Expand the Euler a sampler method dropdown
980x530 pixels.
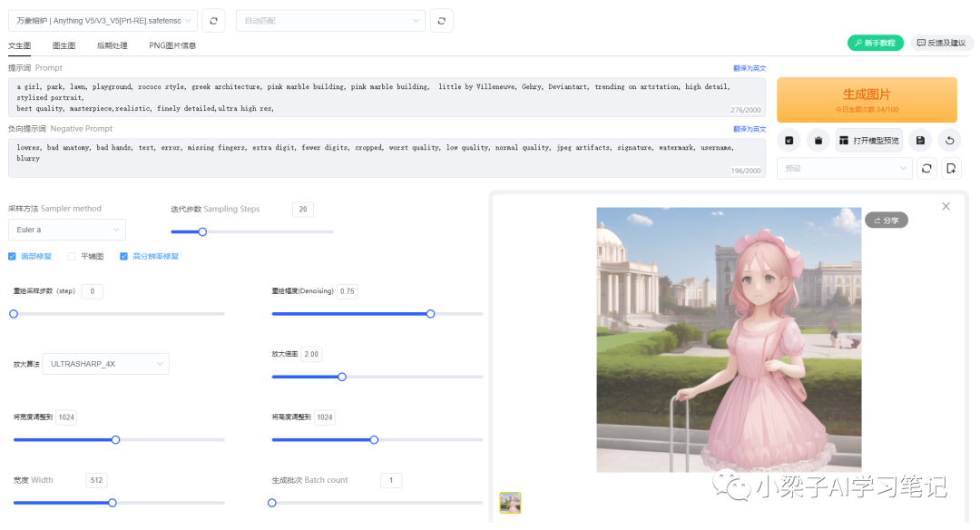pos(67,230)
